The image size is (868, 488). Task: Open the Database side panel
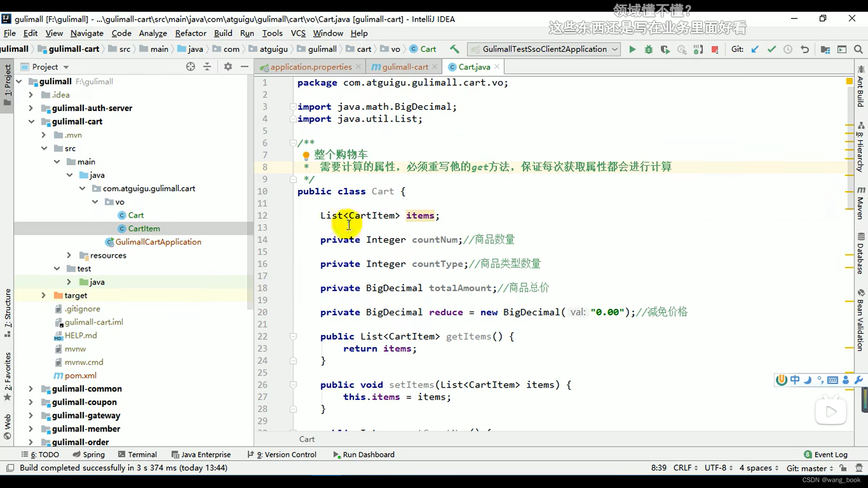point(860,253)
